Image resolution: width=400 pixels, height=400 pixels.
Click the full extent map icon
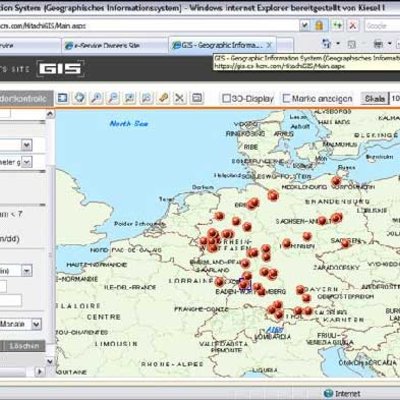pyautogui.click(x=63, y=98)
